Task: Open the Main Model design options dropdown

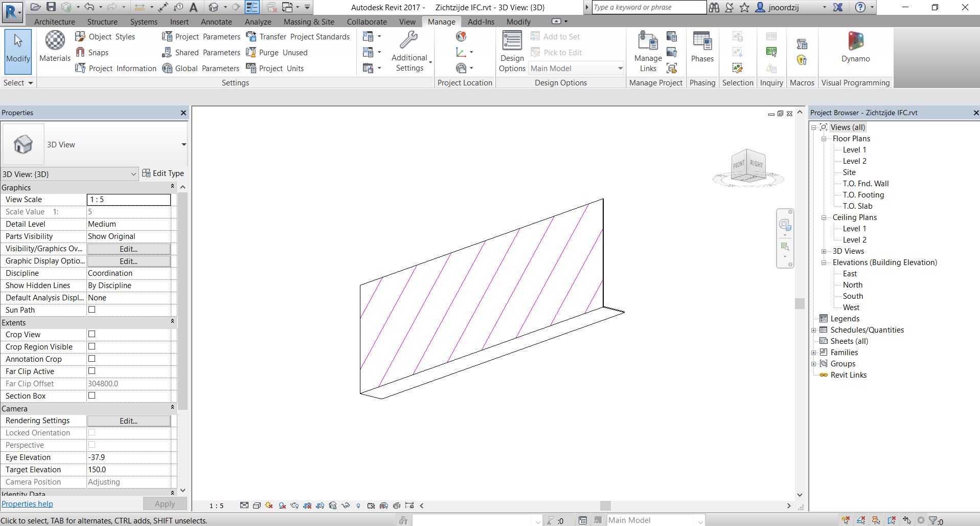Action: coord(620,68)
